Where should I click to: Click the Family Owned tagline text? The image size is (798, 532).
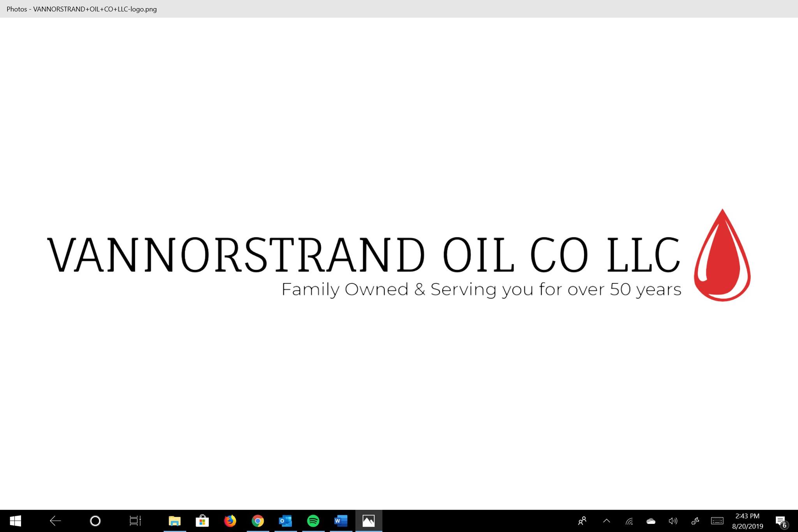pos(481,290)
